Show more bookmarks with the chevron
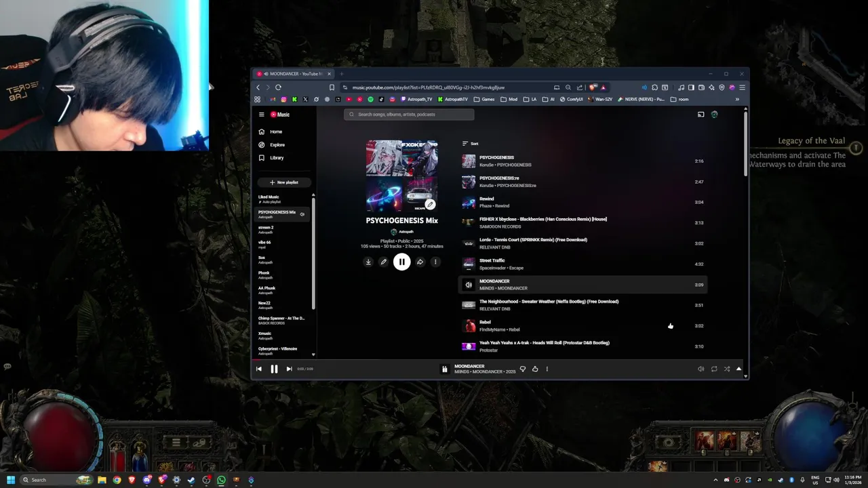Viewport: 868px width, 488px height. (737, 100)
